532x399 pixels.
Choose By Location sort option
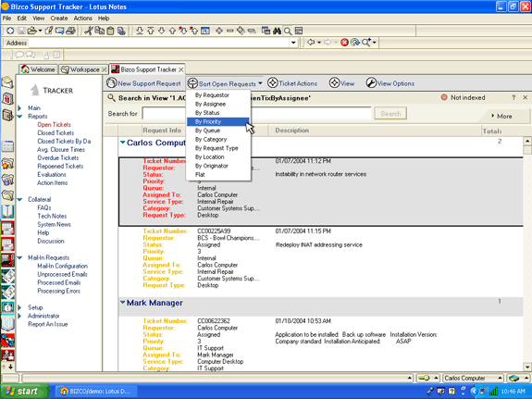210,156
